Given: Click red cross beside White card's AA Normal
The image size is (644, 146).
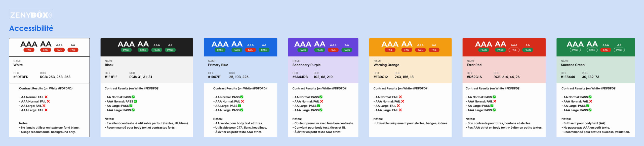Looking at the screenshot, I should [x=46, y=97].
